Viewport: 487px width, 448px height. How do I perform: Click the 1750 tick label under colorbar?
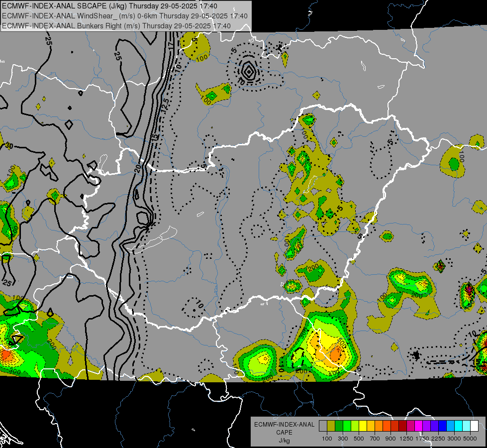[x=422, y=439]
